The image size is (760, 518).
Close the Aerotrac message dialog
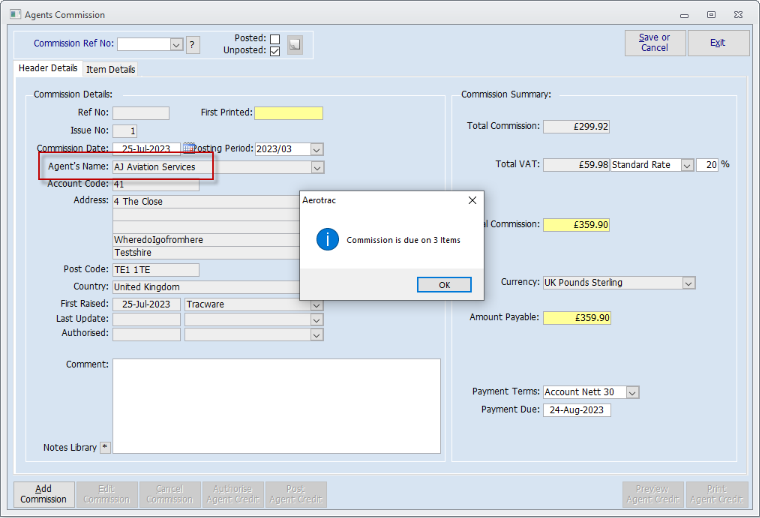point(472,200)
